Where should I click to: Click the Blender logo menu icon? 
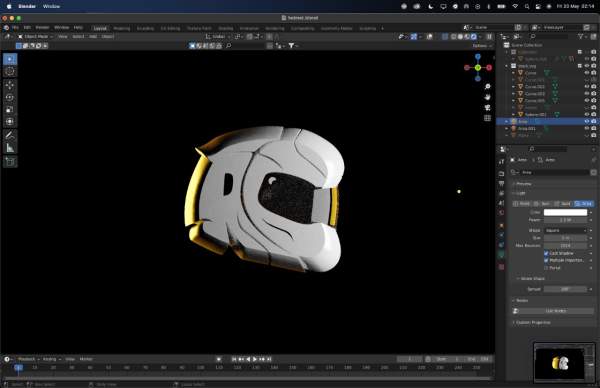[x=6, y=28]
